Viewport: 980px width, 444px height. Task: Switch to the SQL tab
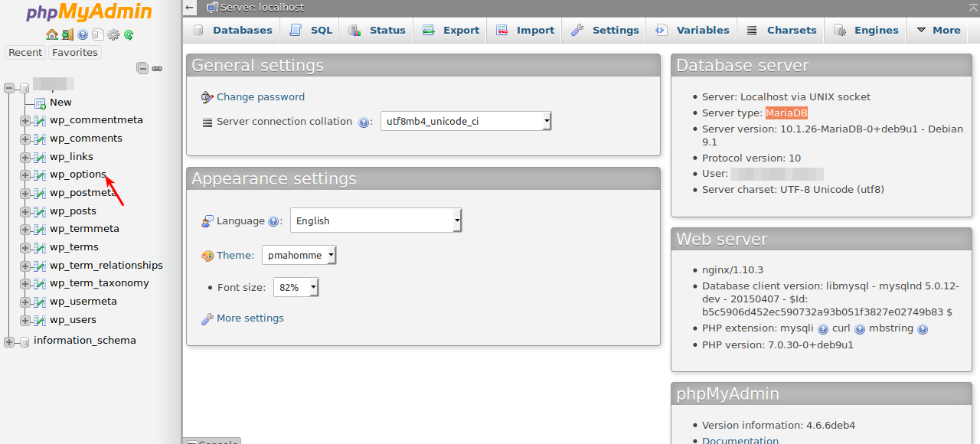click(311, 31)
